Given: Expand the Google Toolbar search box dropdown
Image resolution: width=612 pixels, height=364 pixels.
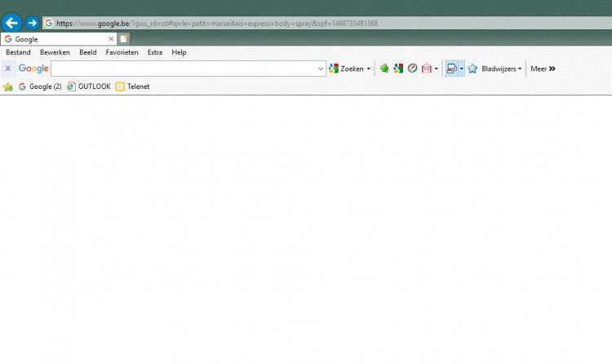Looking at the screenshot, I should 321,69.
